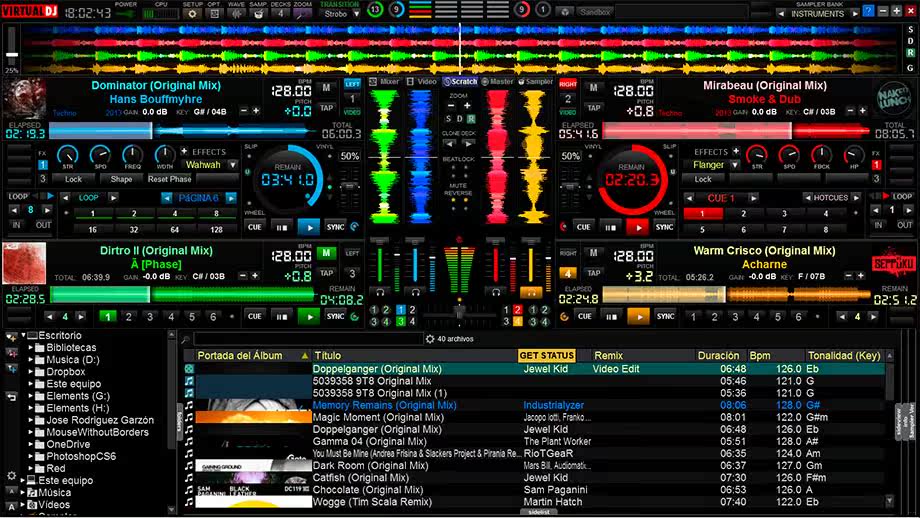The width and height of the screenshot is (920, 518).
Task: Click SYNC on the Mirabeau deck
Action: click(664, 227)
